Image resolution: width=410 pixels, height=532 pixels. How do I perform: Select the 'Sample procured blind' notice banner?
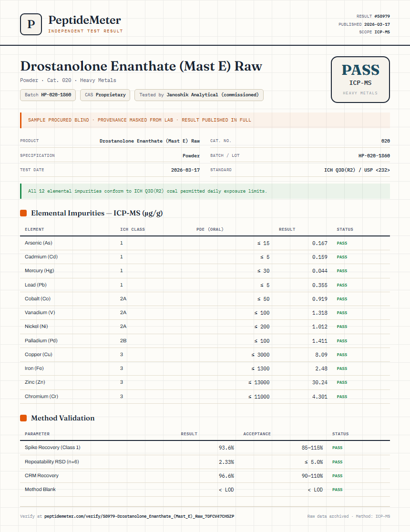coord(205,120)
